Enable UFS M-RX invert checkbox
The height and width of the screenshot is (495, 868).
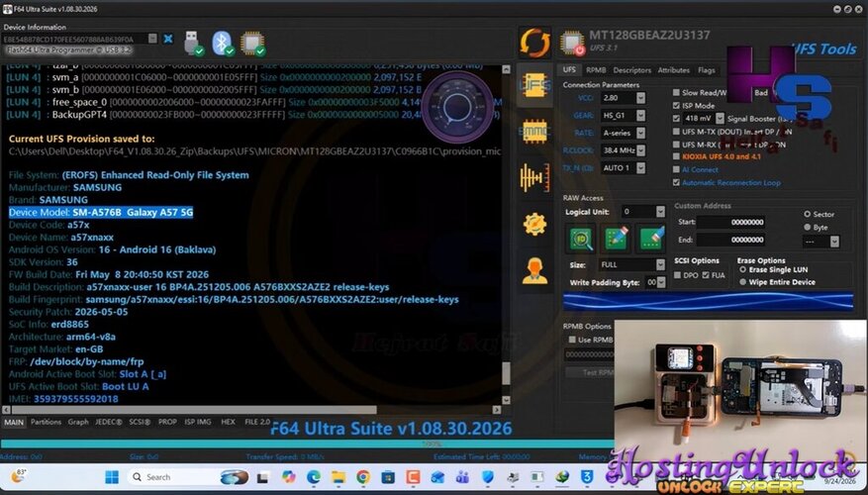pos(676,145)
